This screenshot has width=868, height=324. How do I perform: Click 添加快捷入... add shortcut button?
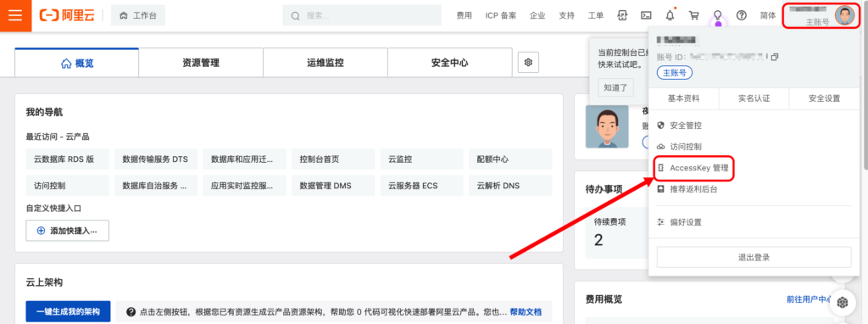tap(68, 231)
